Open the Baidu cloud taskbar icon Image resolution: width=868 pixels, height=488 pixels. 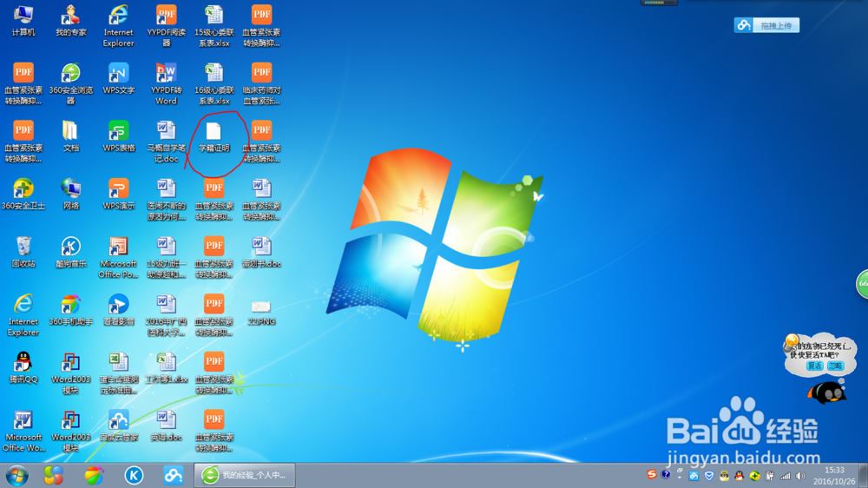(x=174, y=475)
